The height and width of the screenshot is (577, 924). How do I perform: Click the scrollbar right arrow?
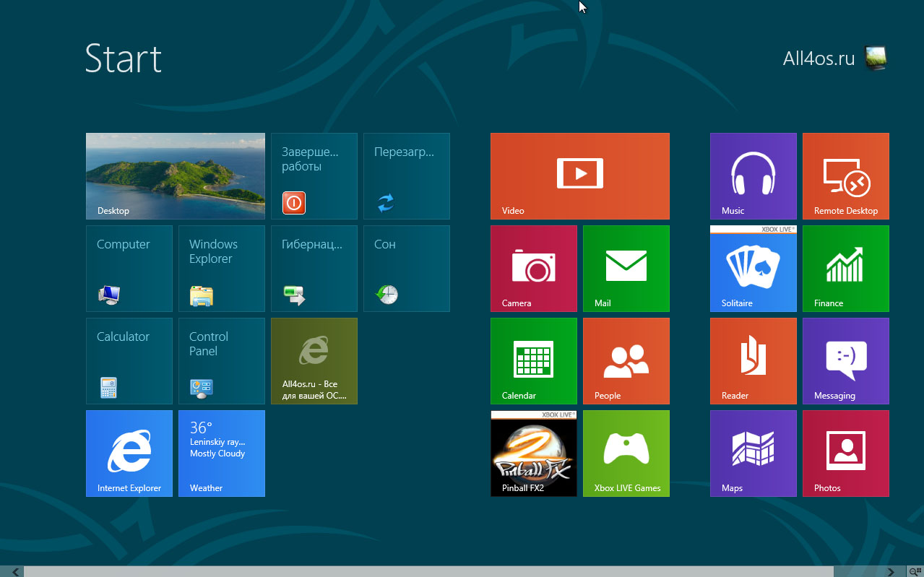click(x=890, y=571)
